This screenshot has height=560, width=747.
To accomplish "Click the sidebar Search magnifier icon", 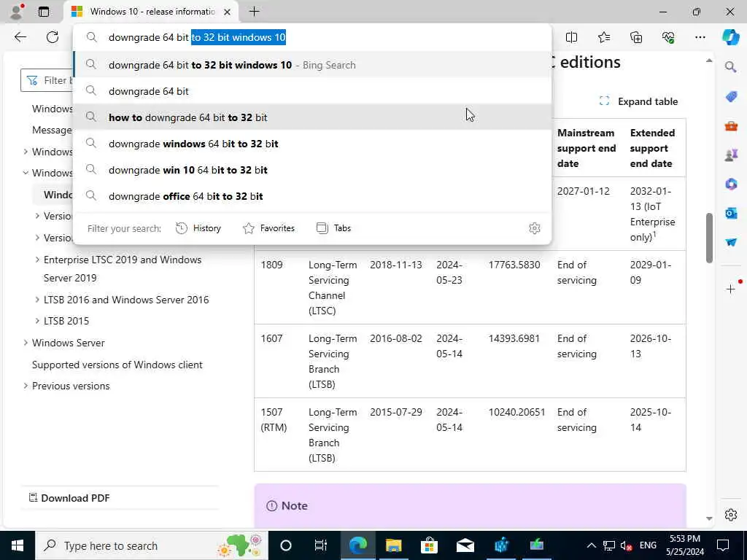I will pyautogui.click(x=731, y=67).
